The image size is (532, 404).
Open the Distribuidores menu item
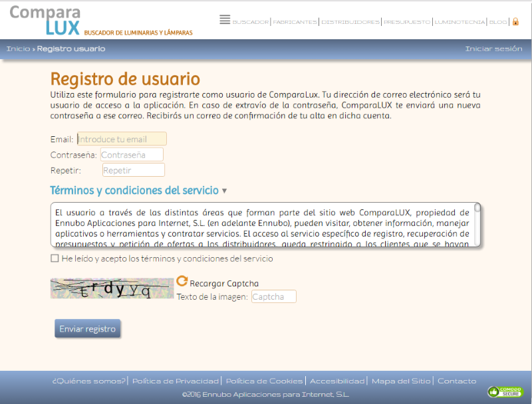pyautogui.click(x=350, y=22)
